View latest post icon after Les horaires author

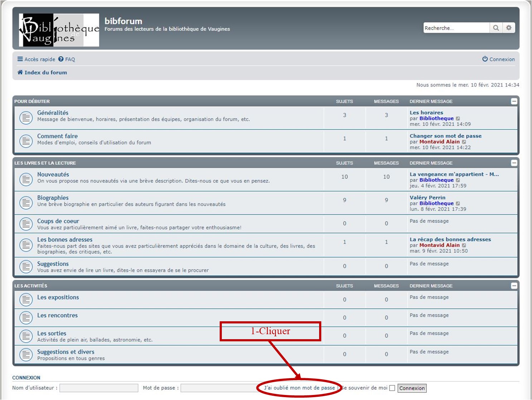(458, 118)
